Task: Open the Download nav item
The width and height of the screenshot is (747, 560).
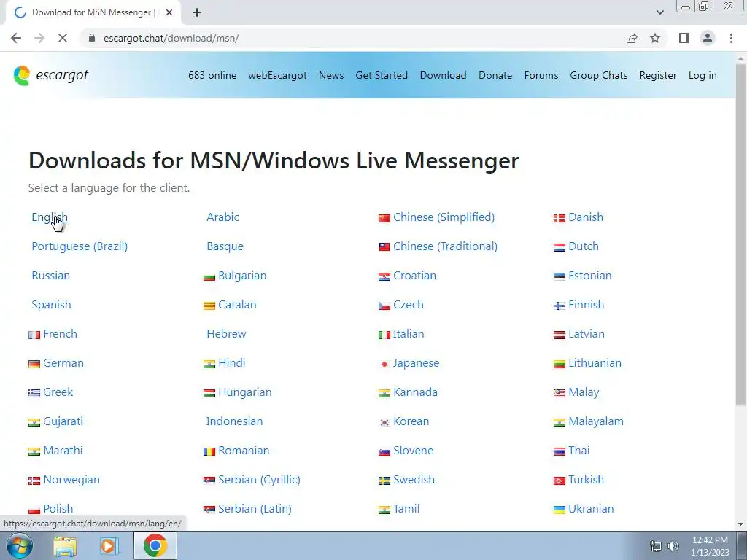Action: pos(443,75)
